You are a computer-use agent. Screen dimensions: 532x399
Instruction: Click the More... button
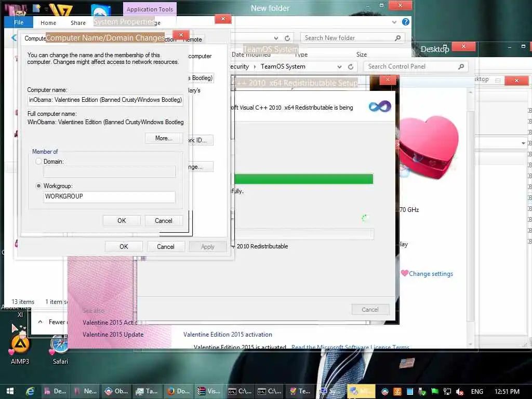click(164, 138)
